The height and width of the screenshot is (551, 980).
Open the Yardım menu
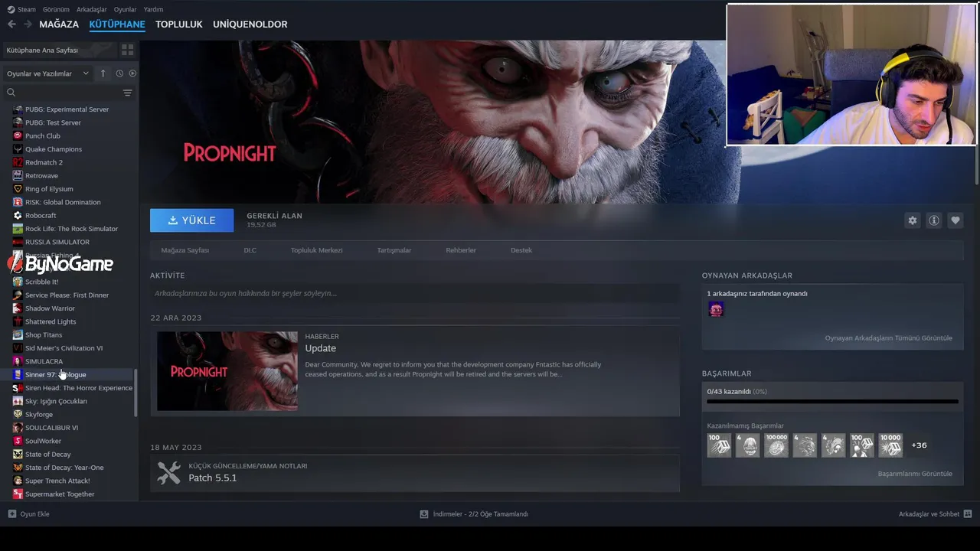(x=153, y=9)
